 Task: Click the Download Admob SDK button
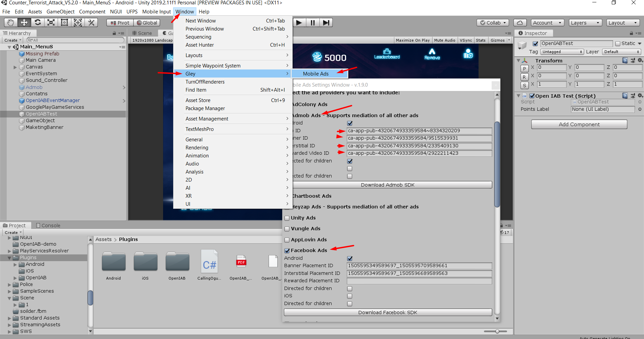pyautogui.click(x=388, y=185)
